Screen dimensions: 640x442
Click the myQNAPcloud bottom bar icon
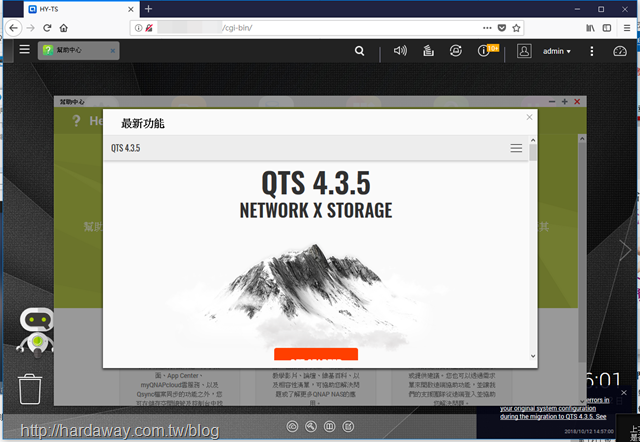coord(292,426)
